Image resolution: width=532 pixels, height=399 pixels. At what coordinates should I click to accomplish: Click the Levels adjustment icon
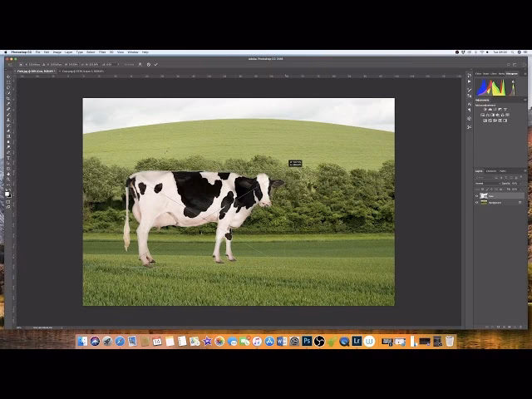490,109
